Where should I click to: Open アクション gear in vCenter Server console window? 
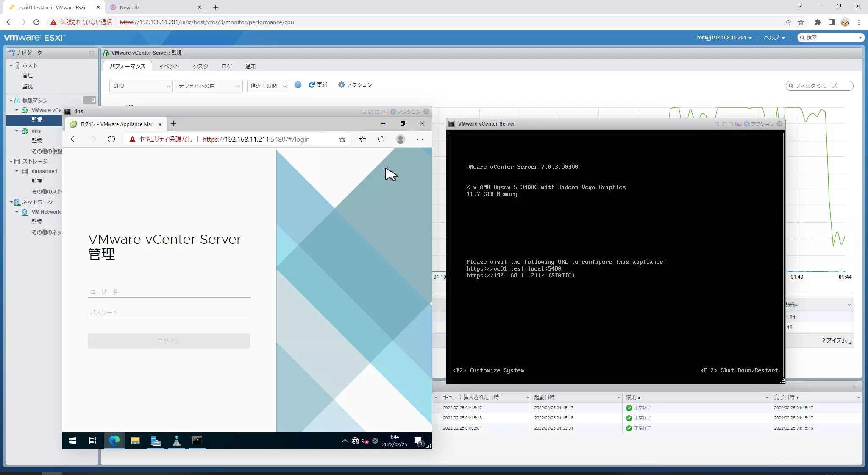tap(759, 124)
